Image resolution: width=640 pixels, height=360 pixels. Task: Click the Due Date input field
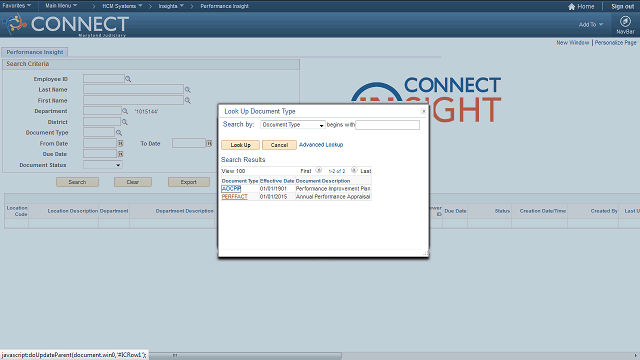click(100, 154)
